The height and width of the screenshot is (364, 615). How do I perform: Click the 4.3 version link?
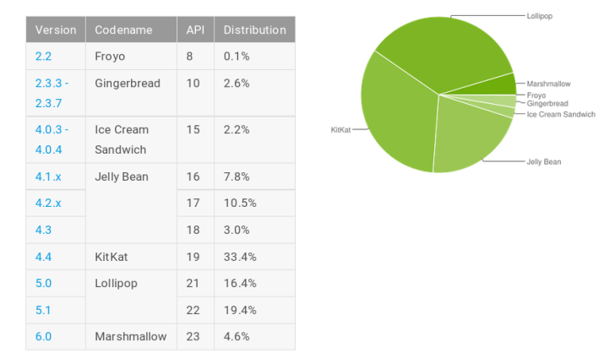click(x=43, y=230)
